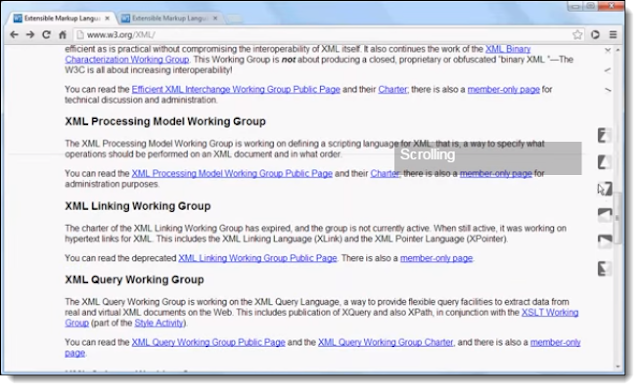The image size is (640, 390).
Task: Open the home page via house icon
Action: coord(62,35)
